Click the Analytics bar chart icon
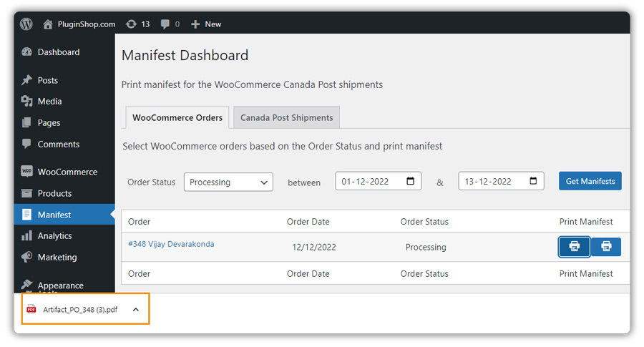 (x=26, y=235)
